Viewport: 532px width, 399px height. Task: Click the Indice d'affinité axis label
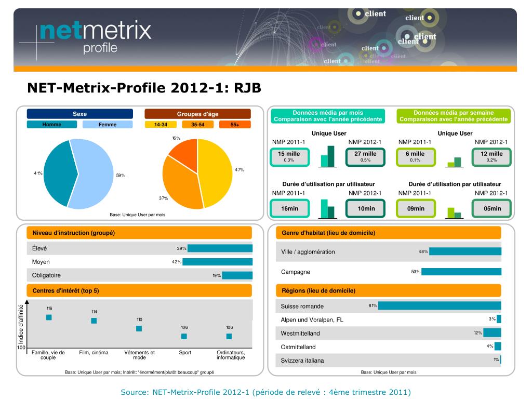tap(21, 324)
